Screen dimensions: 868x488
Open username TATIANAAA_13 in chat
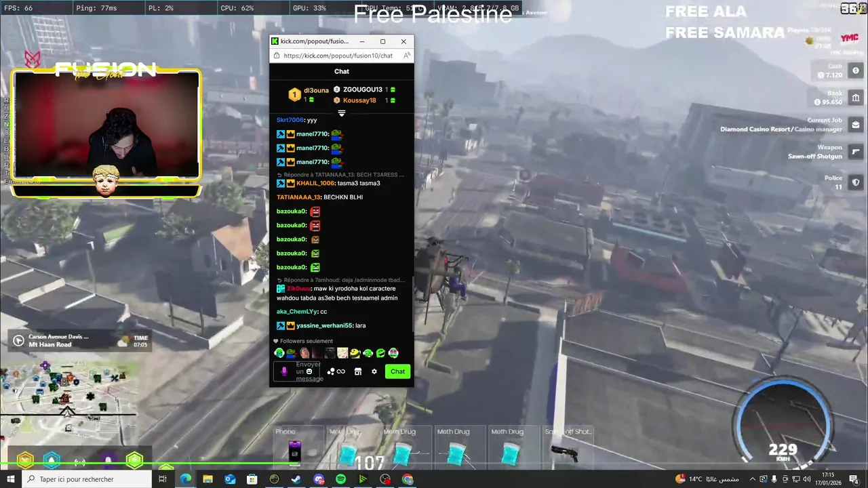pos(298,197)
